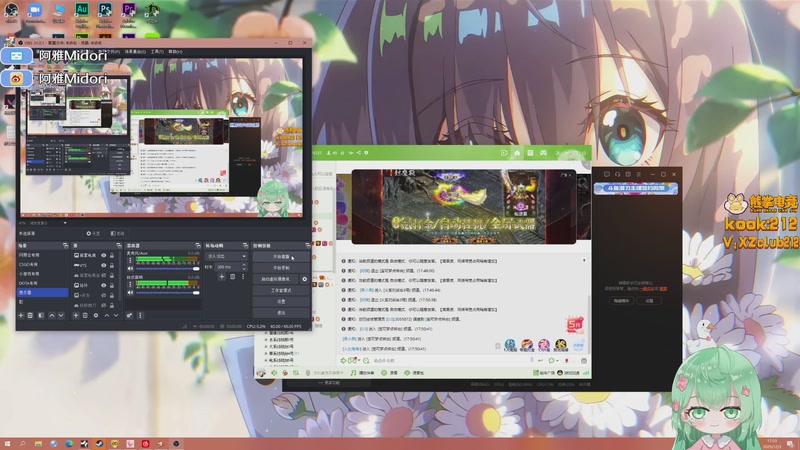The height and width of the screenshot is (450, 800).
Task: Open chat bubble dropdown in YY input toolbar
Action: click(x=553, y=361)
